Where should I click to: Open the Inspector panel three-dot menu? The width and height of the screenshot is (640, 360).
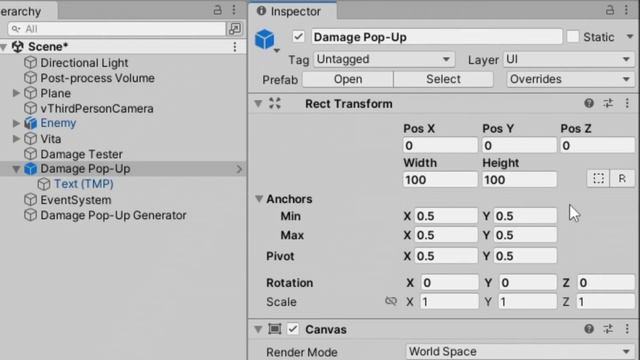click(x=627, y=10)
